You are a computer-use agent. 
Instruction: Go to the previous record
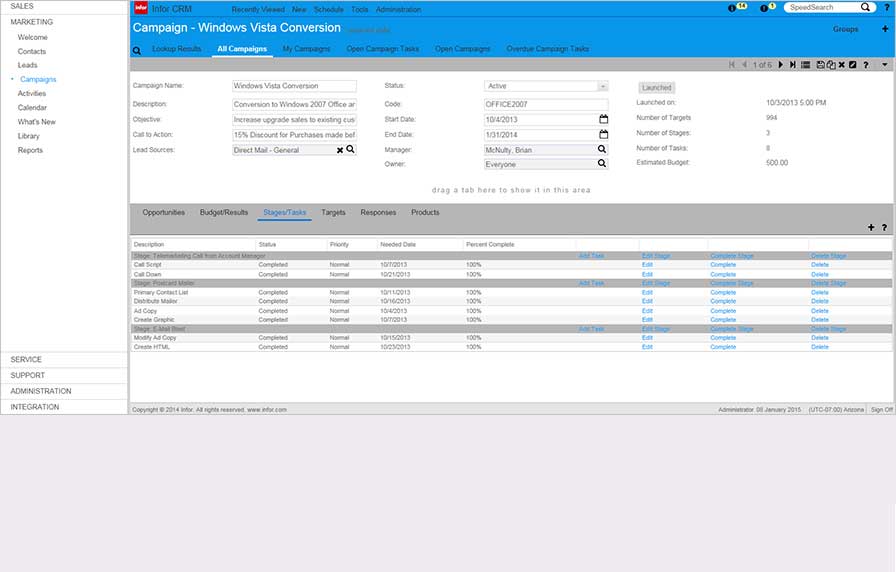click(744, 65)
